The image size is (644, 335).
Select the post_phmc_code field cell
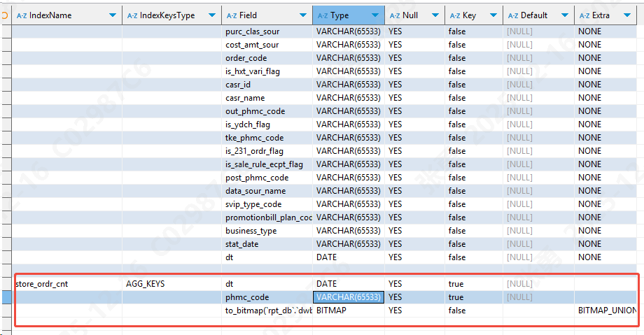267,178
